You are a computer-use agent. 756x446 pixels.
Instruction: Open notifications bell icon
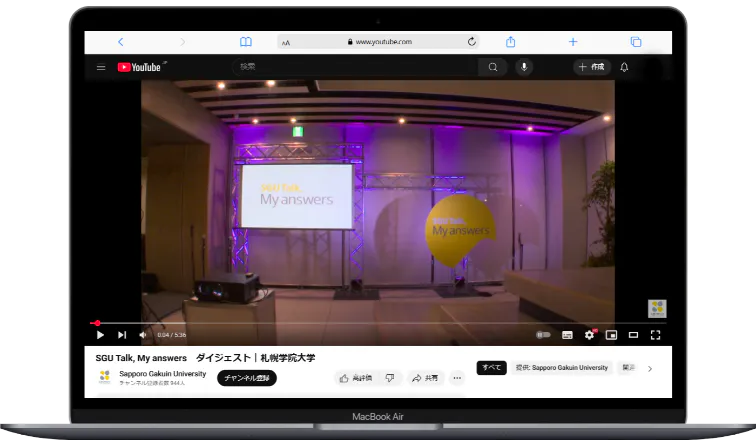[624, 67]
